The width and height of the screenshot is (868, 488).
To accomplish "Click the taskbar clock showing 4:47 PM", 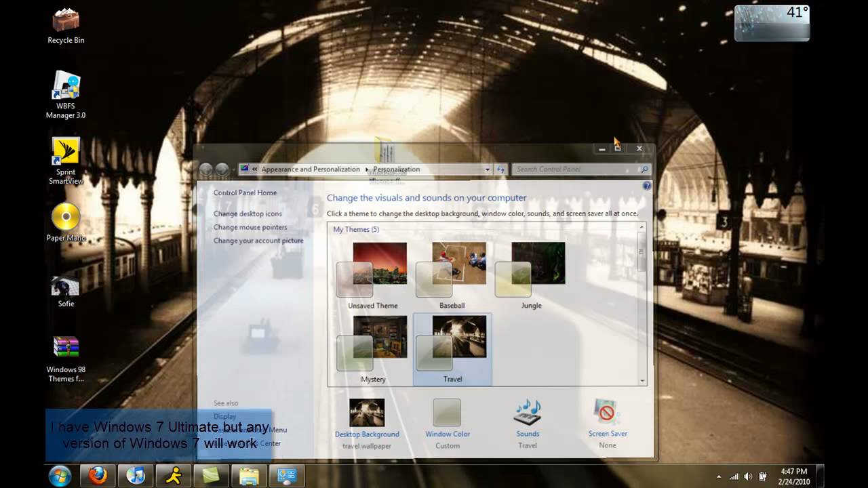I will pyautogui.click(x=793, y=476).
